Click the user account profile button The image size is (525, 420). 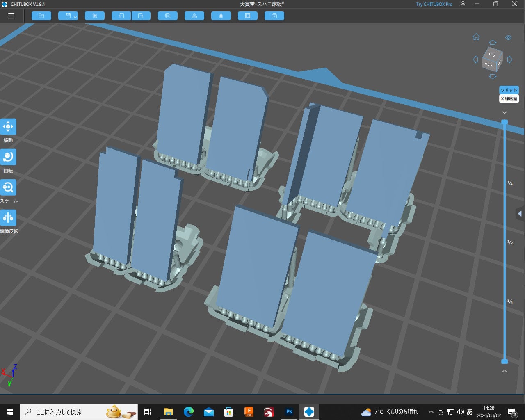pyautogui.click(x=463, y=4)
